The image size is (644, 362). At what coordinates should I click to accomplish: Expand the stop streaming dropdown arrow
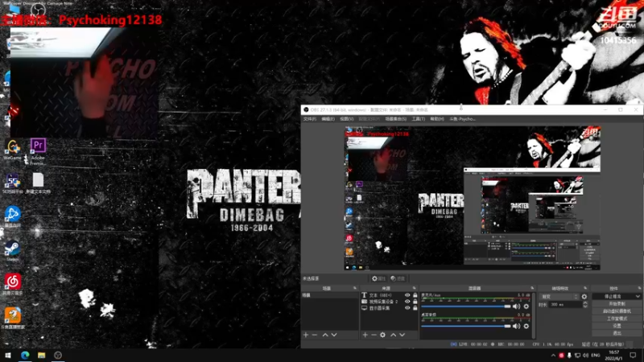pyautogui.click(x=638, y=296)
